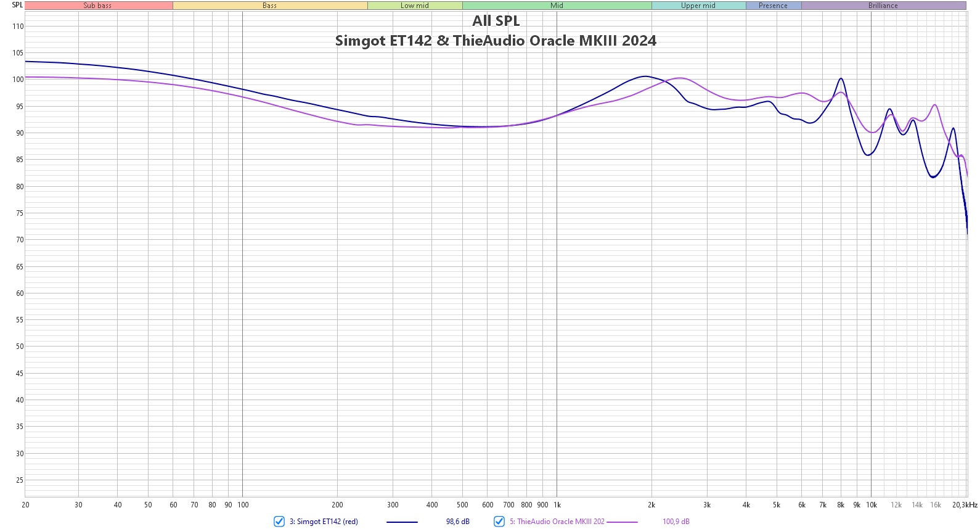This screenshot has height=529, width=980.
Task: Select the Low mid frequency band
Action: (415, 6)
